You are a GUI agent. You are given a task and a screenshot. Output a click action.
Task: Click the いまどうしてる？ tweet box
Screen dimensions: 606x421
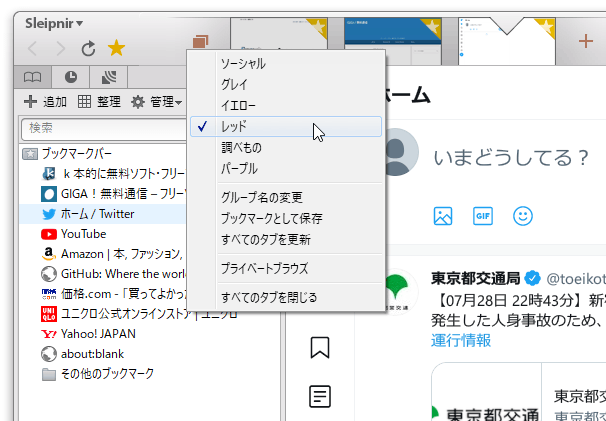pyautogui.click(x=511, y=157)
